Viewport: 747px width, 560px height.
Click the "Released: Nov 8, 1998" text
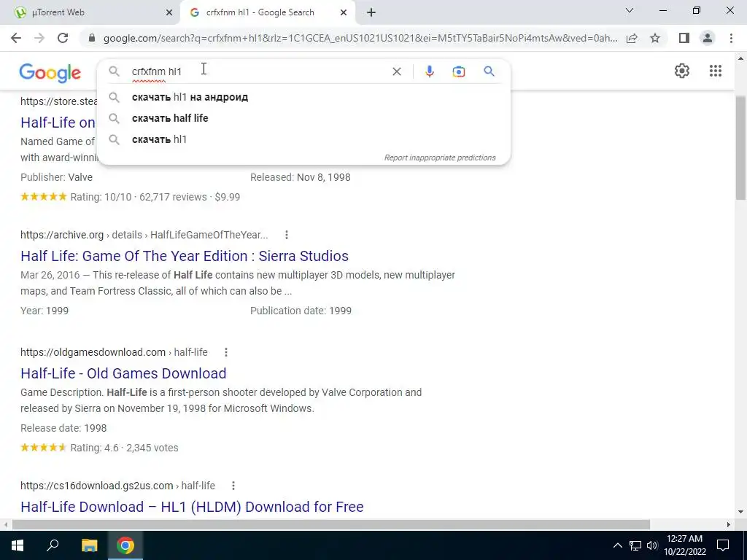(300, 177)
